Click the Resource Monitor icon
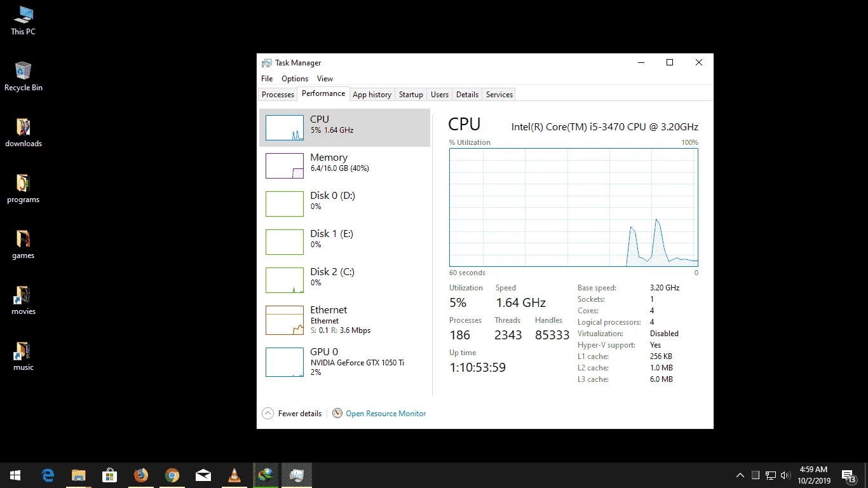 pos(337,414)
